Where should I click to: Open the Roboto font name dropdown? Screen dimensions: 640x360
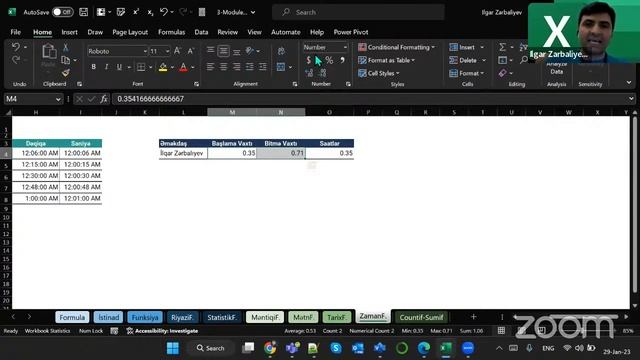145,51
